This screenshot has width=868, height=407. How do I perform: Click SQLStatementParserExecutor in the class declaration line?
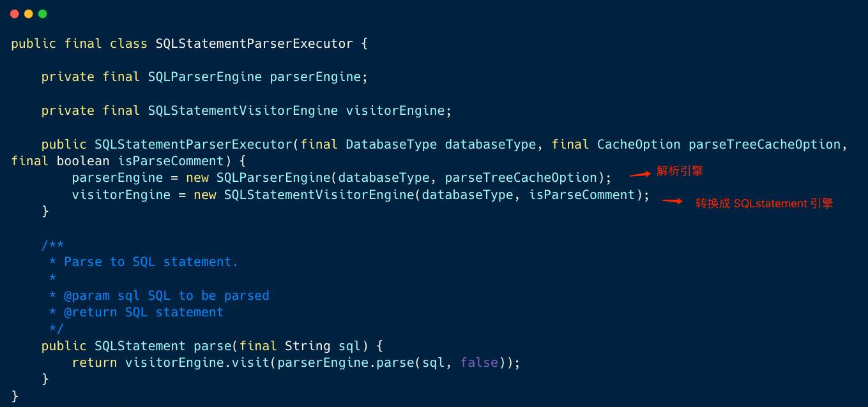(x=254, y=43)
